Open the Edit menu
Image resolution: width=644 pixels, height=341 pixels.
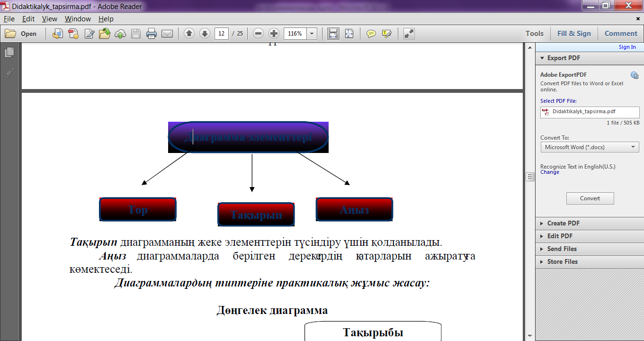pos(28,19)
